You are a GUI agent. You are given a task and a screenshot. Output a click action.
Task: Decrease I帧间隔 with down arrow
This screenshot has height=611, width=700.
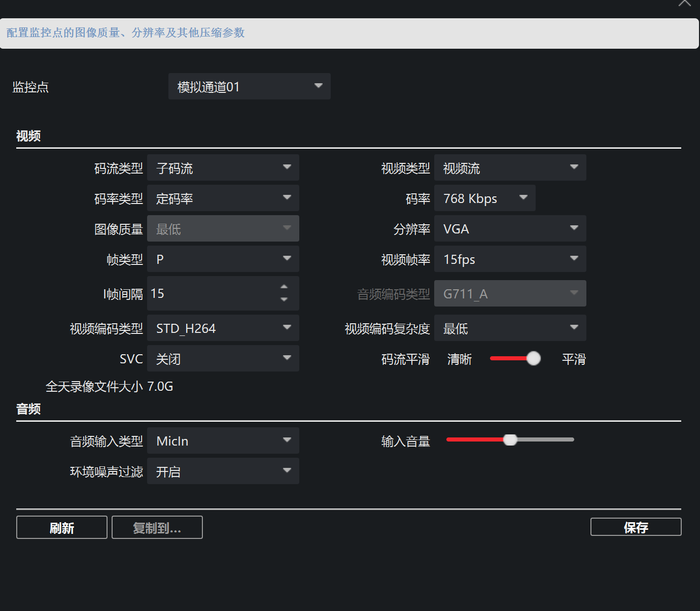[284, 299]
